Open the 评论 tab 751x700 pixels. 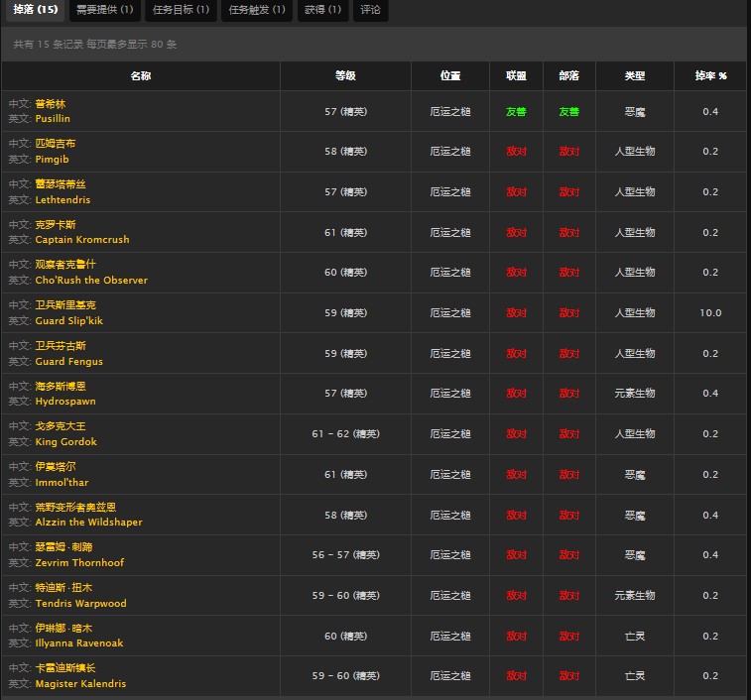(370, 10)
